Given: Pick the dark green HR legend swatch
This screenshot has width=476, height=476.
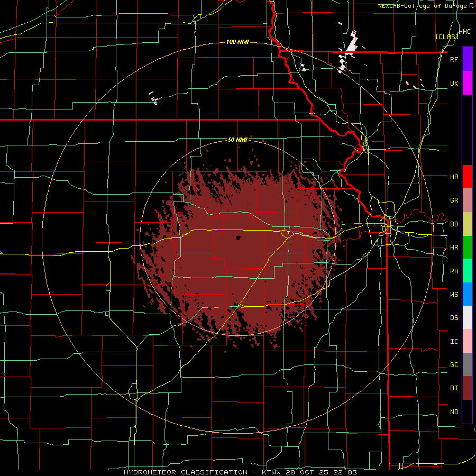Looking at the screenshot, I should coord(467,248).
